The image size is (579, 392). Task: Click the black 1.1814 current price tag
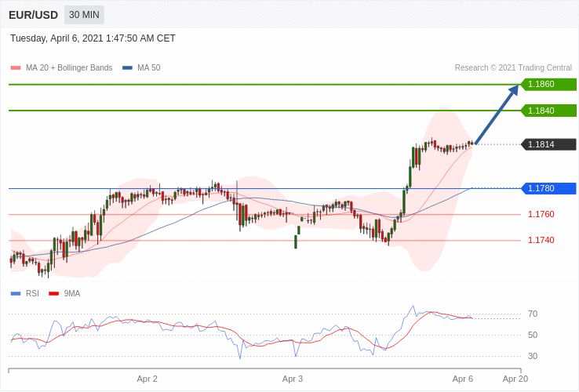tap(548, 144)
